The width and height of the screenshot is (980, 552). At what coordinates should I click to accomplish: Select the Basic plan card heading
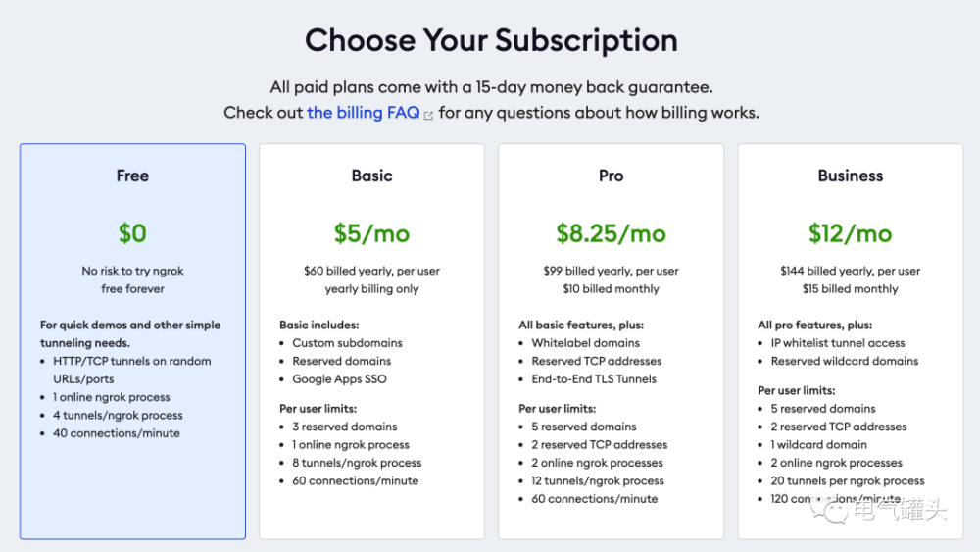click(x=371, y=176)
